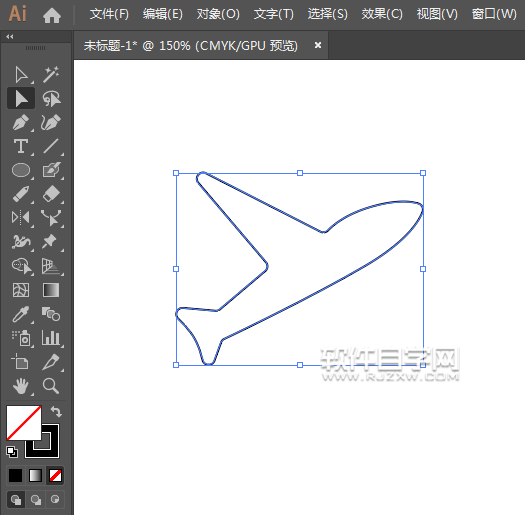The width and height of the screenshot is (525, 515).
Task: Open the 视图(V) menu
Action: [437, 14]
